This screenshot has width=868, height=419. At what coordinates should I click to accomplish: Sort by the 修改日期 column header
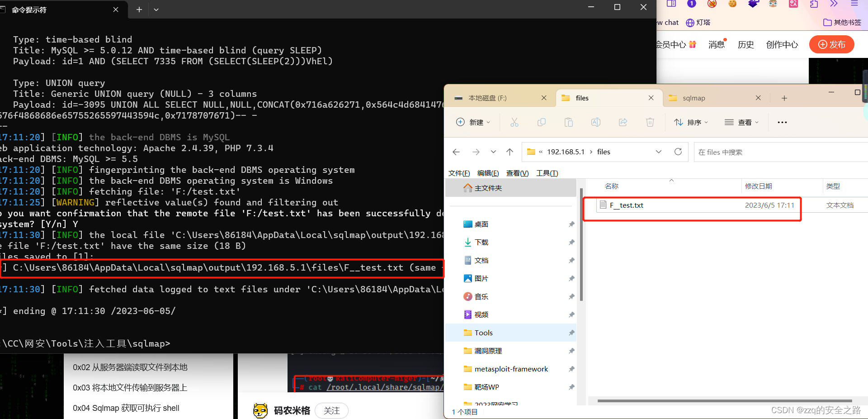758,186
